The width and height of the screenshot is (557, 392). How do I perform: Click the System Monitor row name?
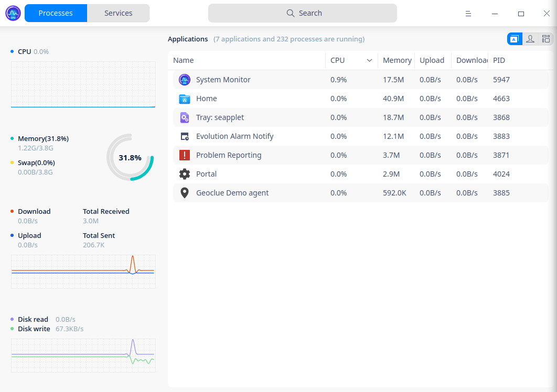[223, 80]
